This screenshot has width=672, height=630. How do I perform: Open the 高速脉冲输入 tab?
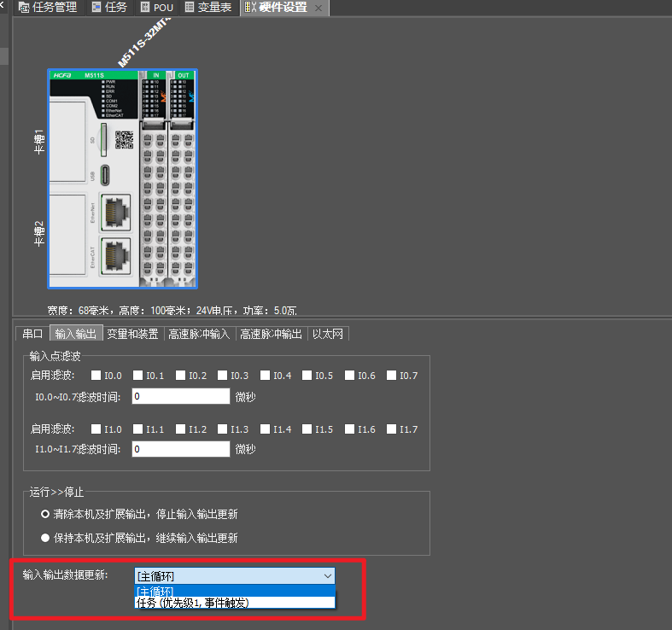199,334
